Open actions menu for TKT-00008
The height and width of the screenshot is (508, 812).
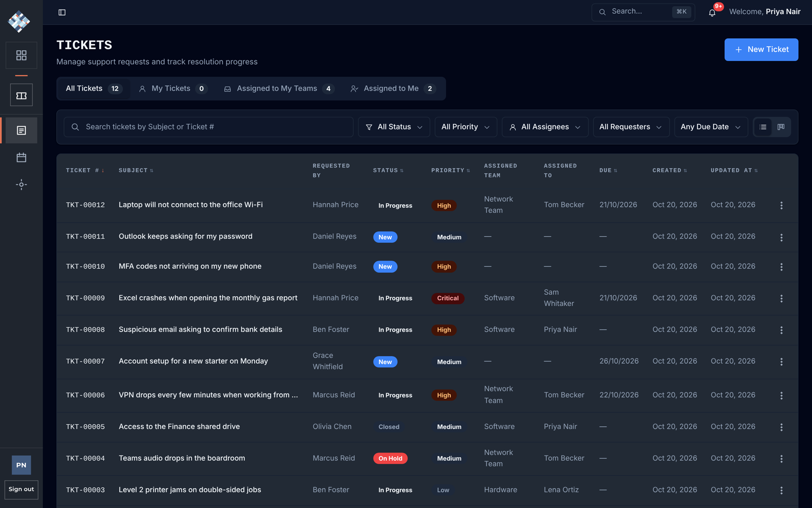(x=782, y=330)
